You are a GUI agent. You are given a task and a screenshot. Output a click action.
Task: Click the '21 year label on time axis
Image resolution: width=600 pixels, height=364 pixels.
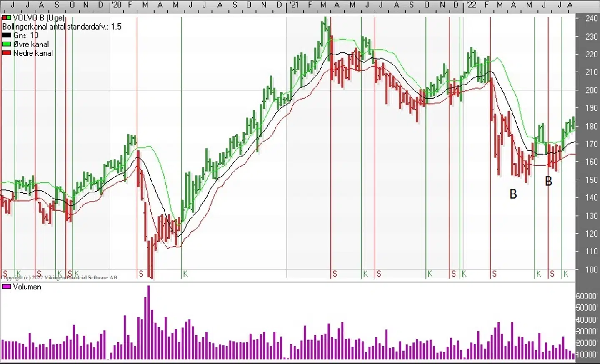click(294, 5)
